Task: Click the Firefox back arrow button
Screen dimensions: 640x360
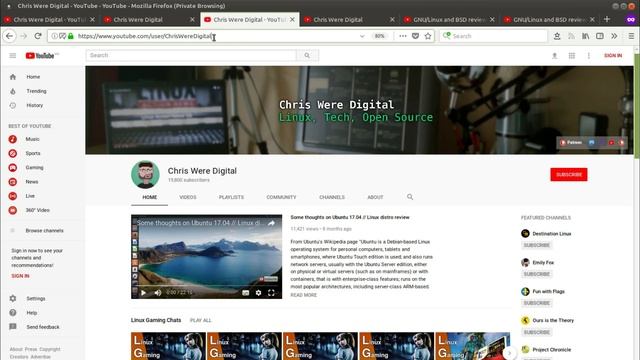Action: (9, 36)
